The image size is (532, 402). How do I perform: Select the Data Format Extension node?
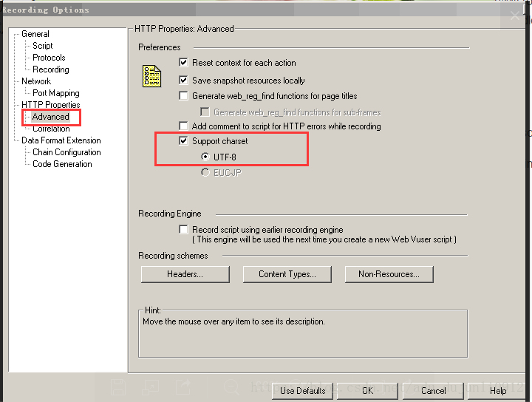coord(61,140)
